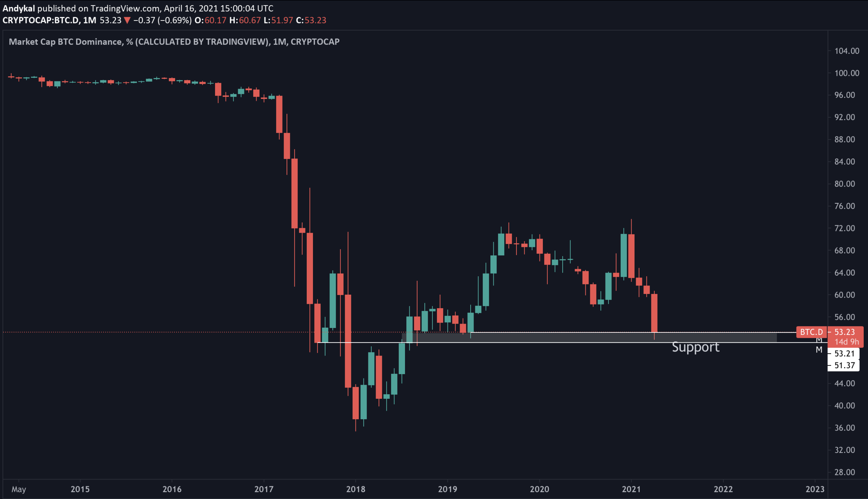Click the CRYPTOCAP:BTC.D symbol label

(x=40, y=20)
